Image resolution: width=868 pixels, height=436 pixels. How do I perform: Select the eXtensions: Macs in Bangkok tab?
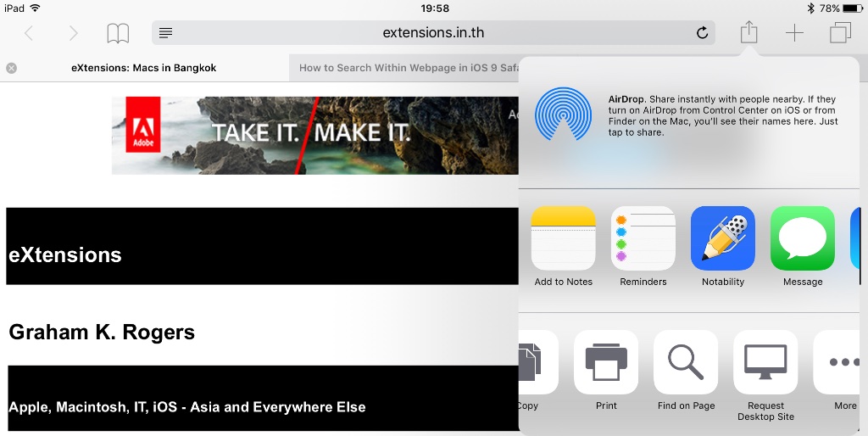coord(144,68)
